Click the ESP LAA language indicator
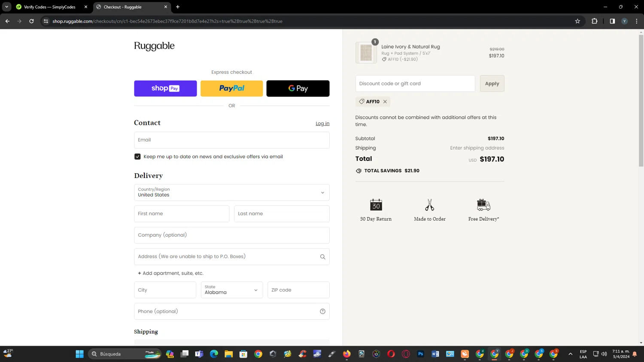This screenshot has height=362, width=644. coord(583,354)
